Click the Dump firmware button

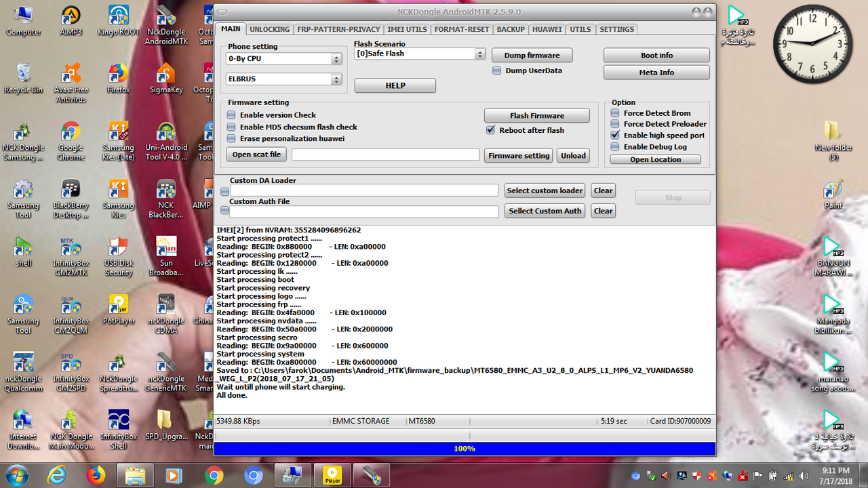[x=532, y=56]
